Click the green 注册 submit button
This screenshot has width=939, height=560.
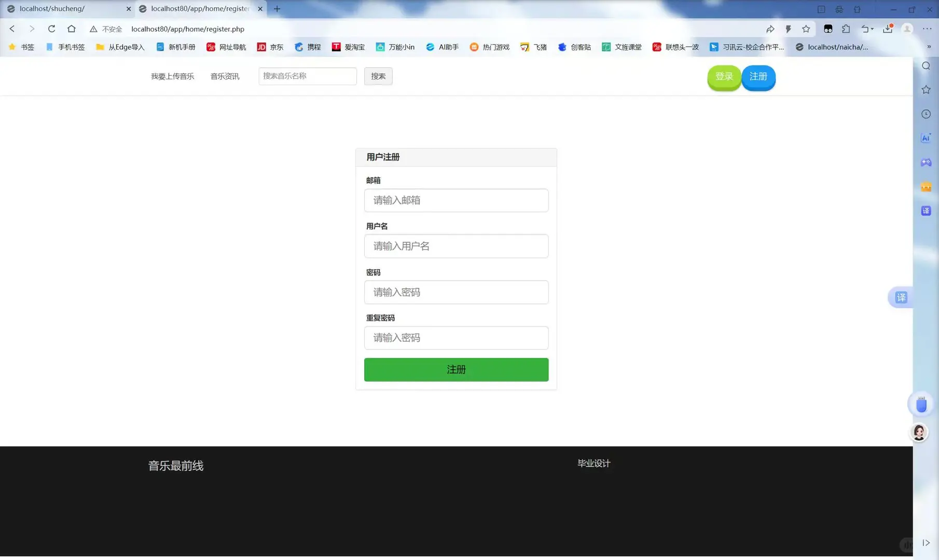(x=456, y=369)
